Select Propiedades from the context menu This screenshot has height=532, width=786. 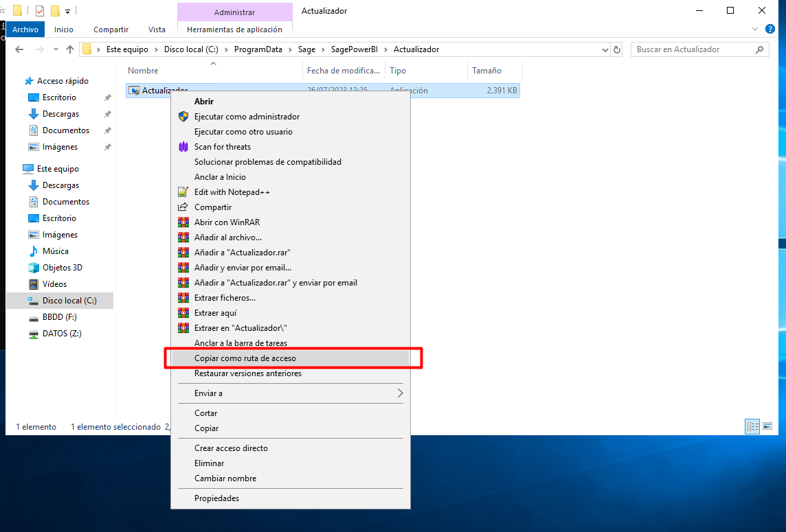pos(291,498)
